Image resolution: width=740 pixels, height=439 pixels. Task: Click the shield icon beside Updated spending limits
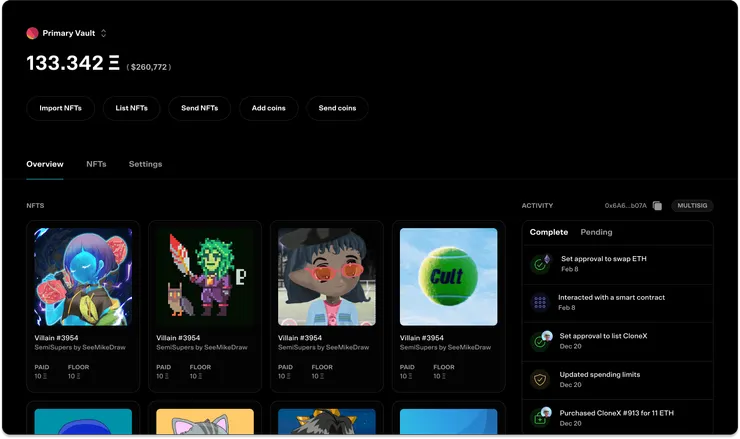(x=540, y=380)
